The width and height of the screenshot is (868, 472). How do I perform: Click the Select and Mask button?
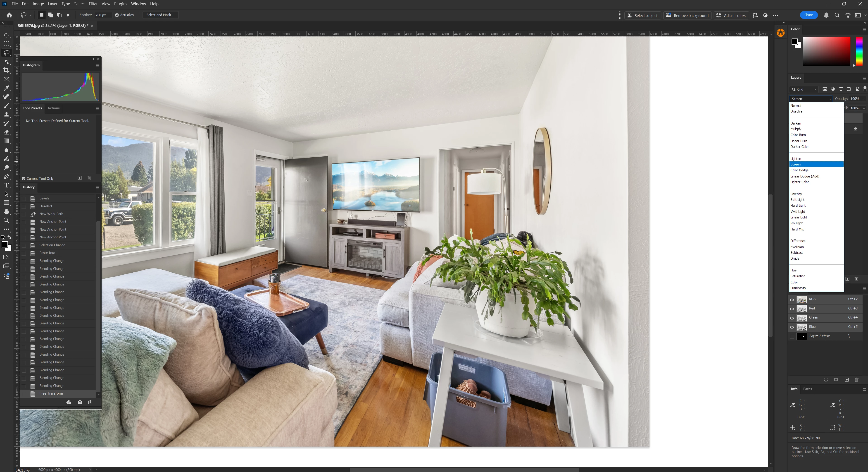160,15
